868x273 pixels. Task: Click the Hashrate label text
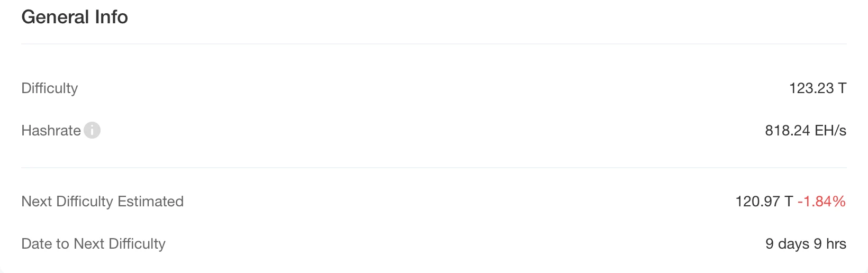click(51, 130)
